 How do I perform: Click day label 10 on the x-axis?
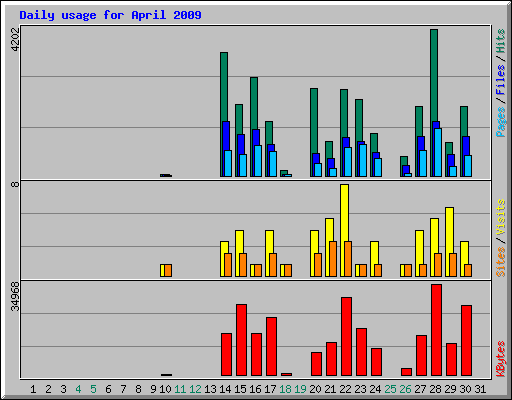click(x=165, y=389)
